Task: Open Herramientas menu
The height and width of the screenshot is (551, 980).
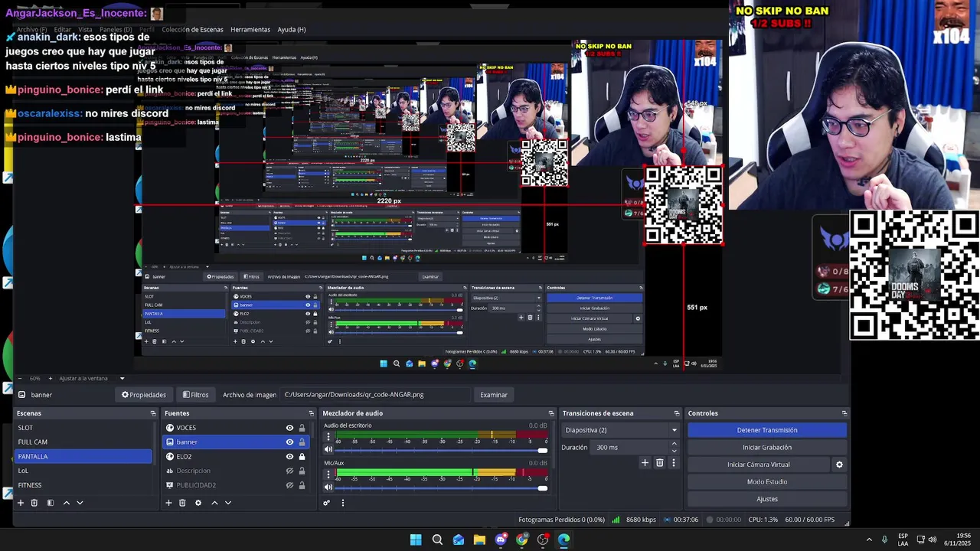Action: pos(250,30)
